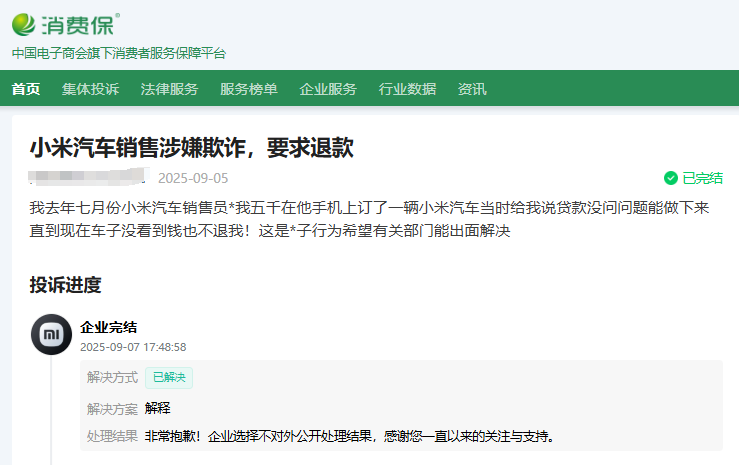Click the complaint body starting with 我去年七月份

coord(370,219)
